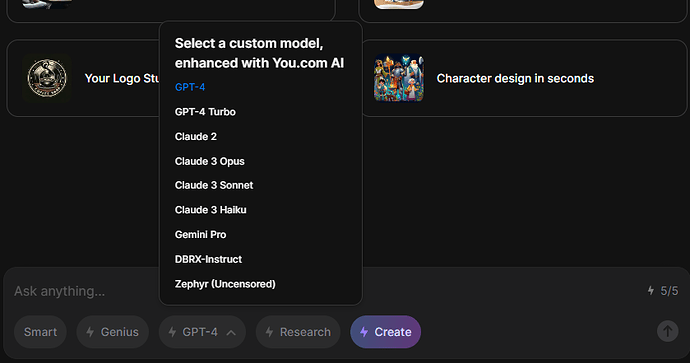
Task: Select the Create mode button
Action: click(385, 332)
